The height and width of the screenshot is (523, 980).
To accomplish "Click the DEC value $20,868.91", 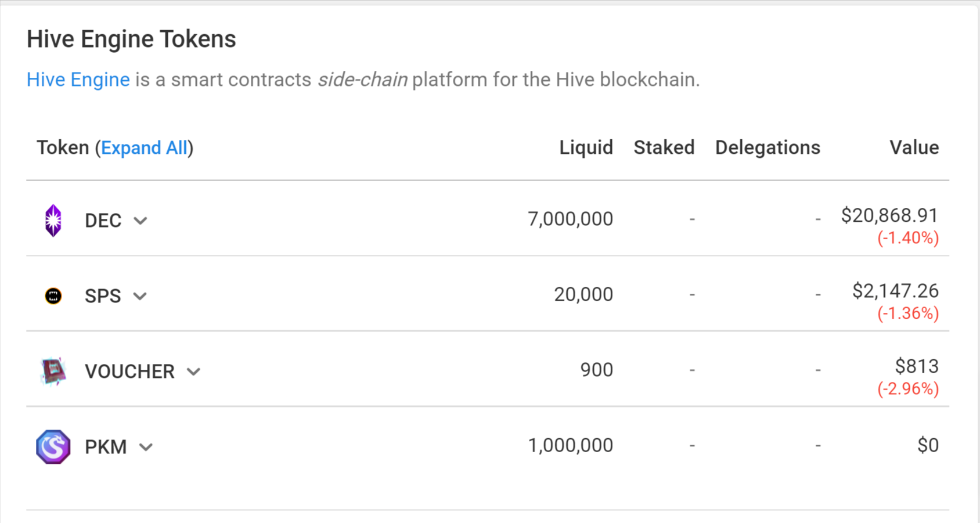I will point(889,216).
